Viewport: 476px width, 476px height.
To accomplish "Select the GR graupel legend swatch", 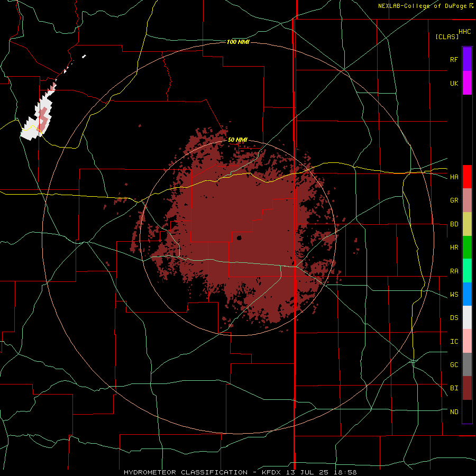I will pyautogui.click(x=467, y=200).
